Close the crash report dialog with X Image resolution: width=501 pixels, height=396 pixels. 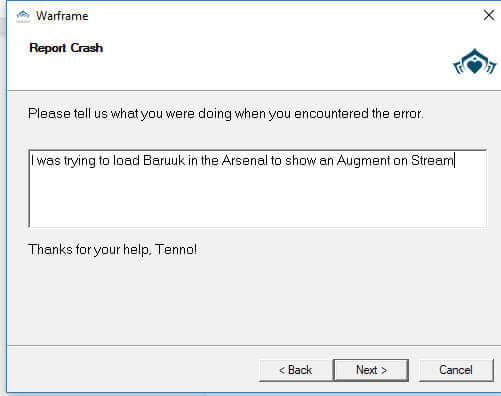tap(489, 15)
